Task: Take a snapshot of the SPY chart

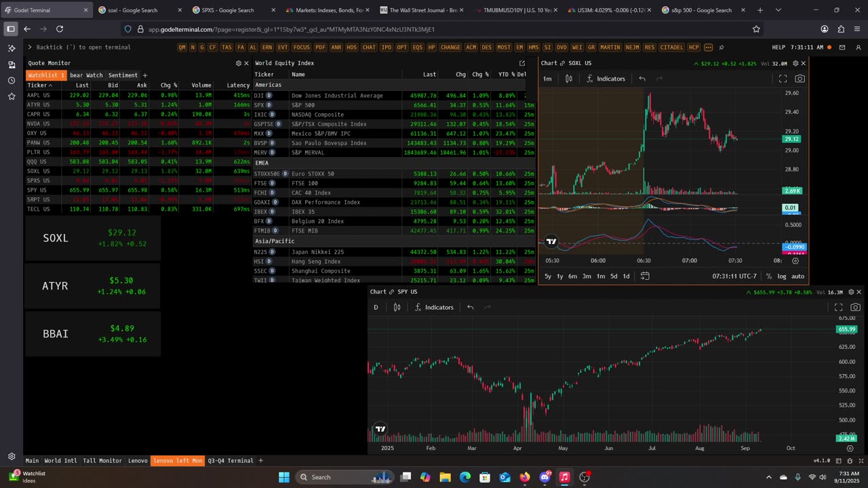Action: pos(855,307)
